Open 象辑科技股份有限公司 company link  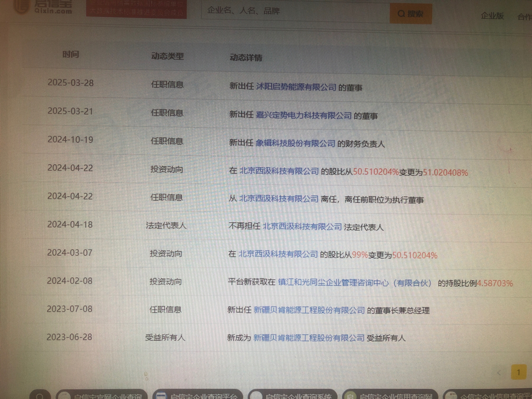(x=295, y=143)
